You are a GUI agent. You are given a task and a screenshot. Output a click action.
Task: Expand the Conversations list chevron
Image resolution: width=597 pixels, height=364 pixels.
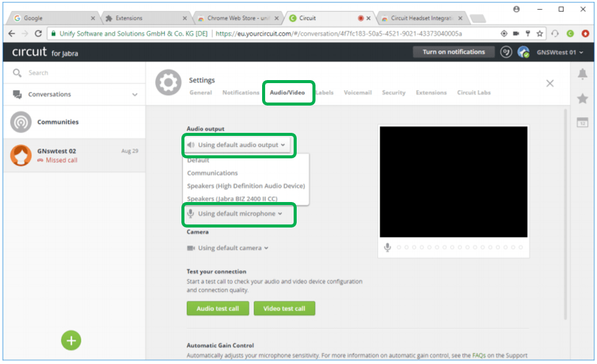[x=135, y=95]
